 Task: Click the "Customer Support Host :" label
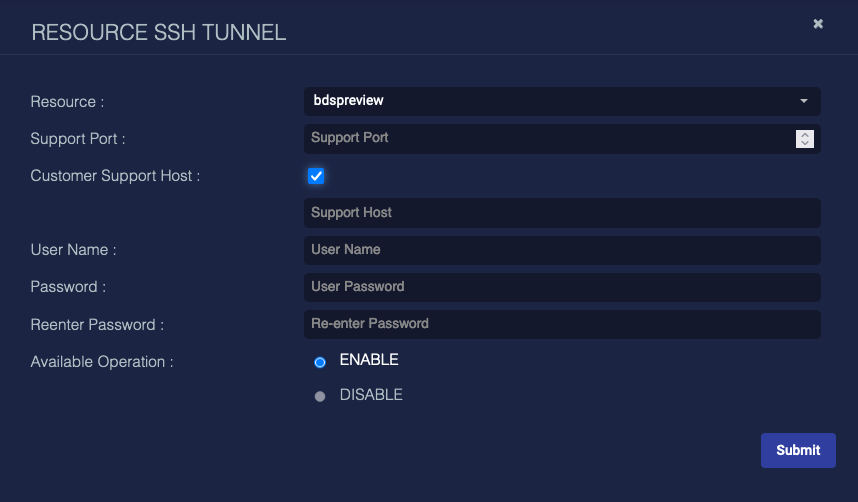coord(115,176)
